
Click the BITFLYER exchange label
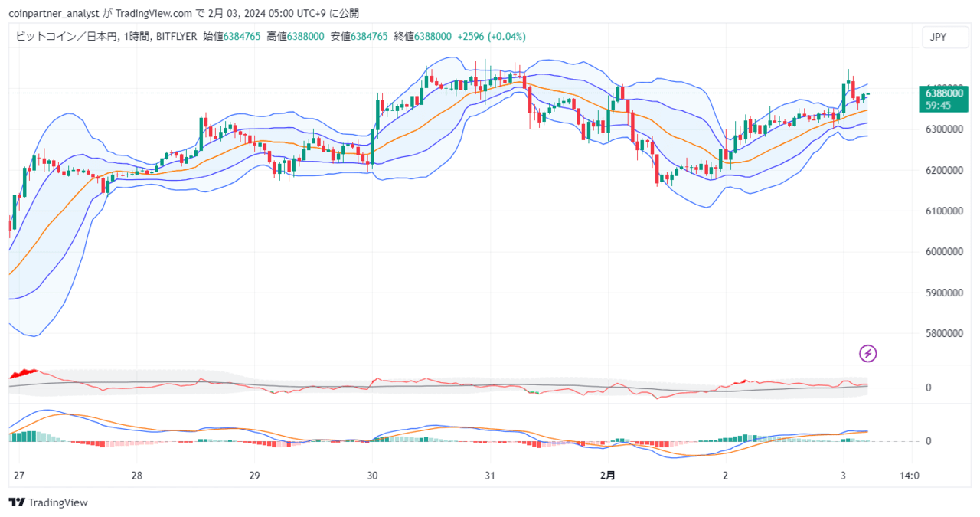(x=177, y=36)
